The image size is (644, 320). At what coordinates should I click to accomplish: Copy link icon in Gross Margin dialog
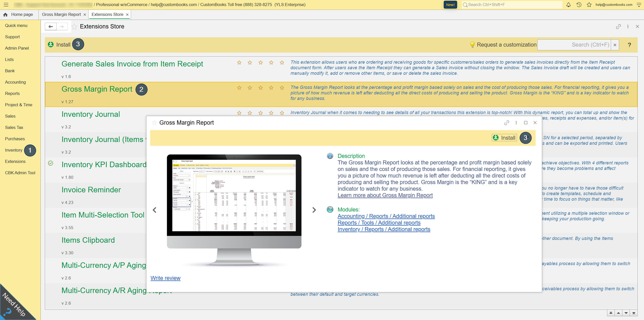(x=507, y=123)
